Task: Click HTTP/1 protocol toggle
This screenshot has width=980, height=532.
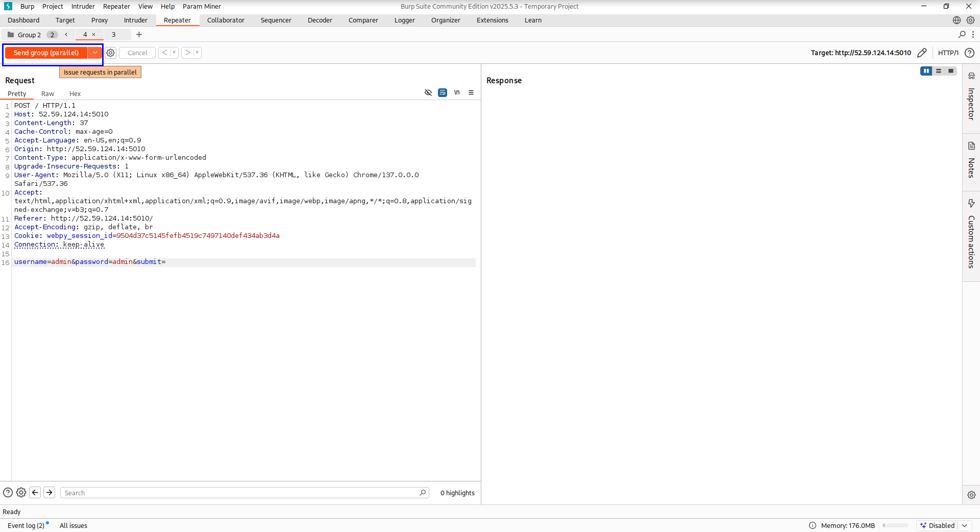Action: [x=948, y=53]
